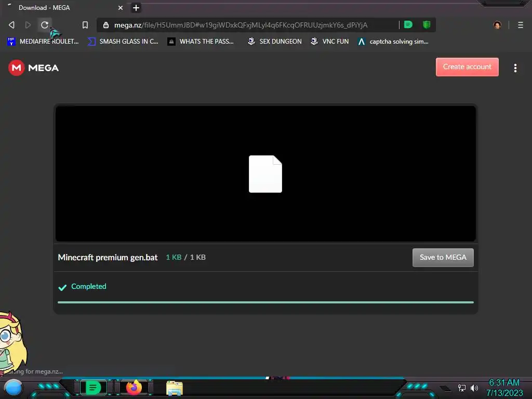Open MEDIAFIRE ROULET... bookmark
This screenshot has height=399, width=532.
tap(43, 42)
